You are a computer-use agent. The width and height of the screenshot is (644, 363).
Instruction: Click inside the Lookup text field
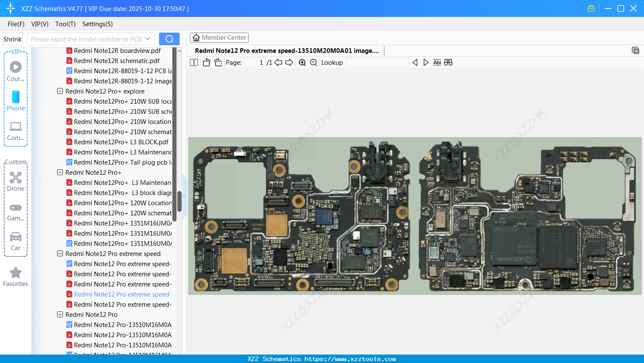pos(378,62)
